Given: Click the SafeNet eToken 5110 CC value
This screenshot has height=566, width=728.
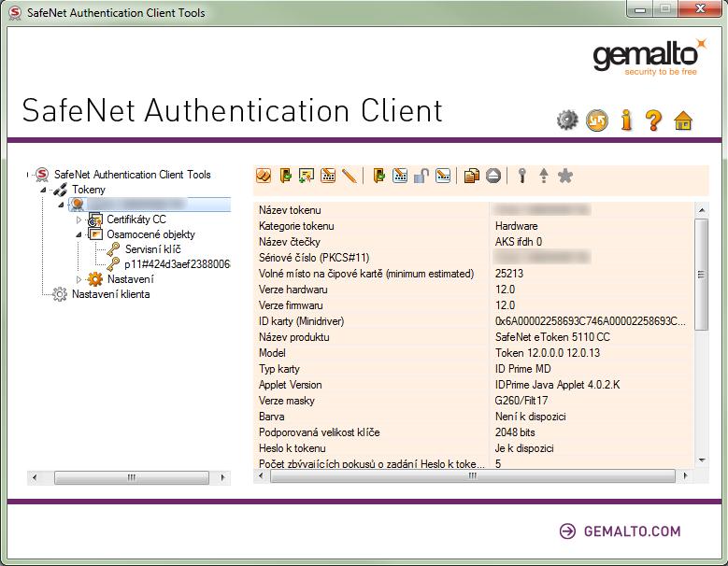Looking at the screenshot, I should click(552, 337).
